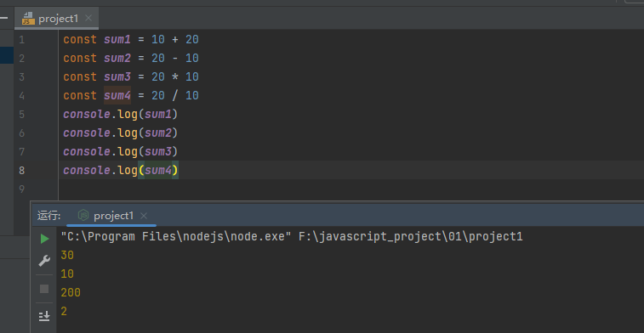644x333 pixels.
Task: Click the output value 10 in console
Action: coord(67,274)
